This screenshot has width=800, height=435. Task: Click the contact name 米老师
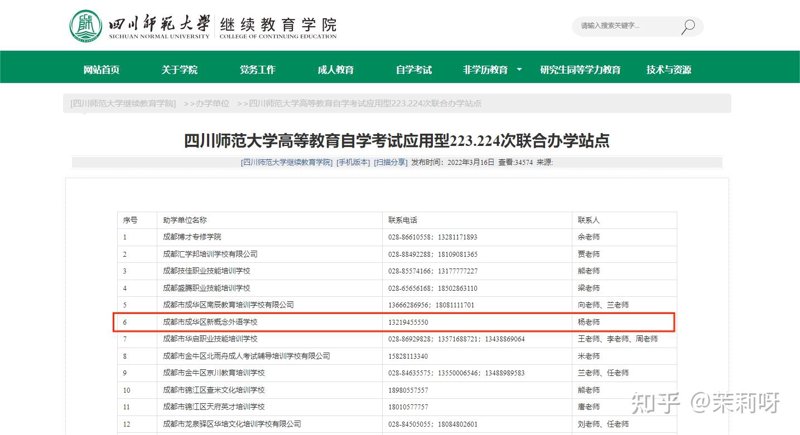coord(588,356)
